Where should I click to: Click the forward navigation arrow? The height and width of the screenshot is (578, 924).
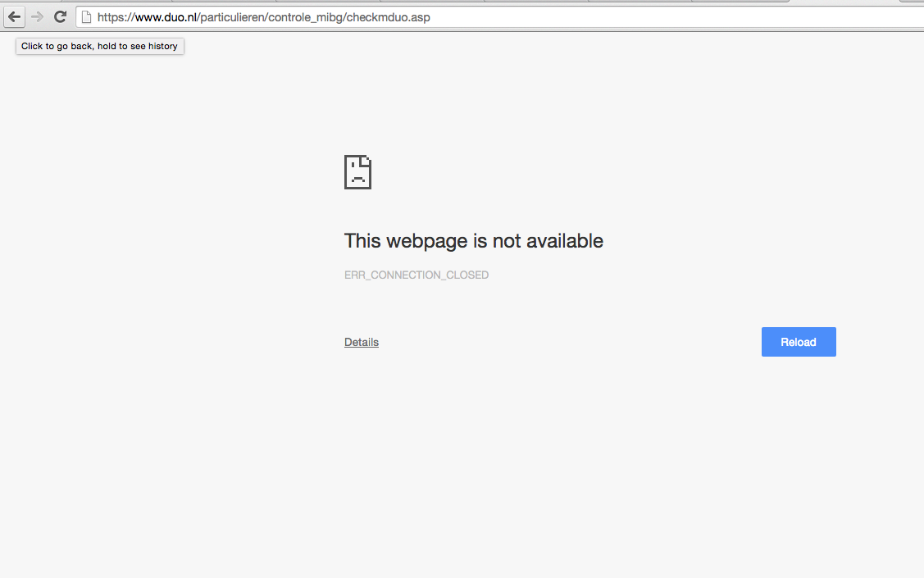pyautogui.click(x=37, y=17)
